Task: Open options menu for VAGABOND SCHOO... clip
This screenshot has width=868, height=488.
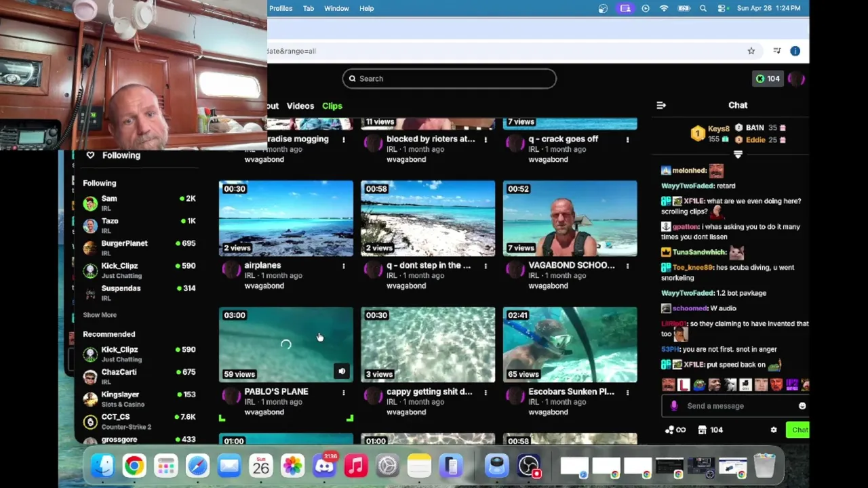Action: pos(627,266)
